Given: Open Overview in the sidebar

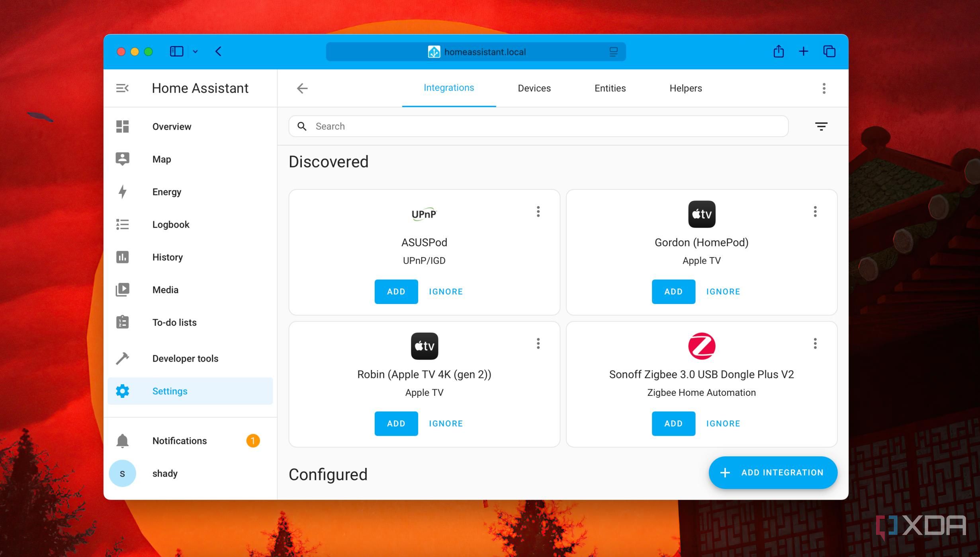Looking at the screenshot, I should pos(190,127).
